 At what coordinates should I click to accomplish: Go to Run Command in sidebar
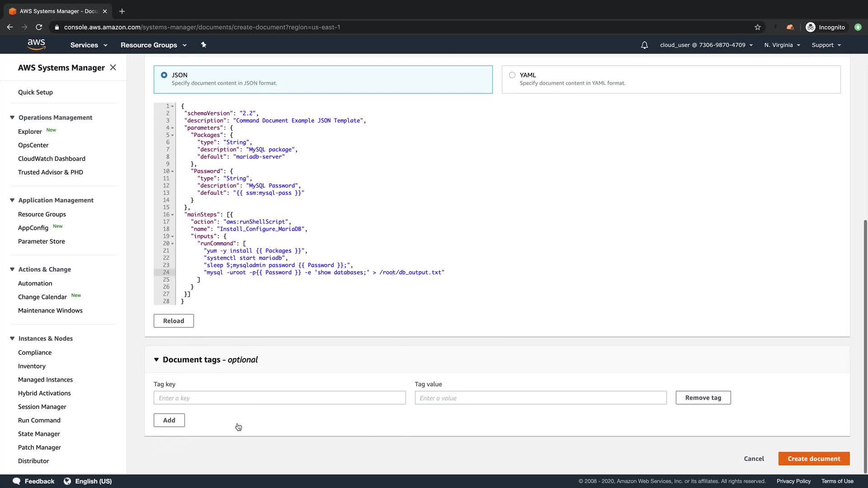(x=39, y=420)
